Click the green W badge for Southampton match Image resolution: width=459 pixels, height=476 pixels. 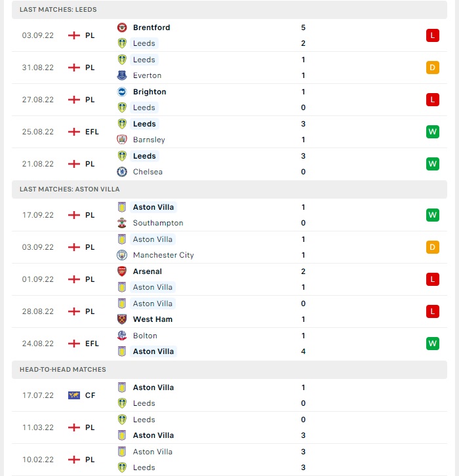click(x=433, y=215)
